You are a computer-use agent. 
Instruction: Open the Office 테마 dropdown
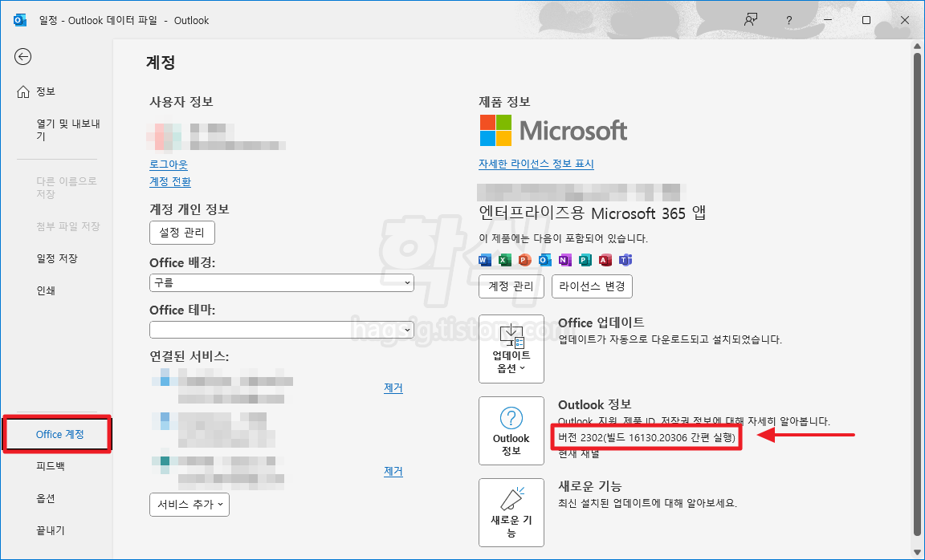[281, 330]
